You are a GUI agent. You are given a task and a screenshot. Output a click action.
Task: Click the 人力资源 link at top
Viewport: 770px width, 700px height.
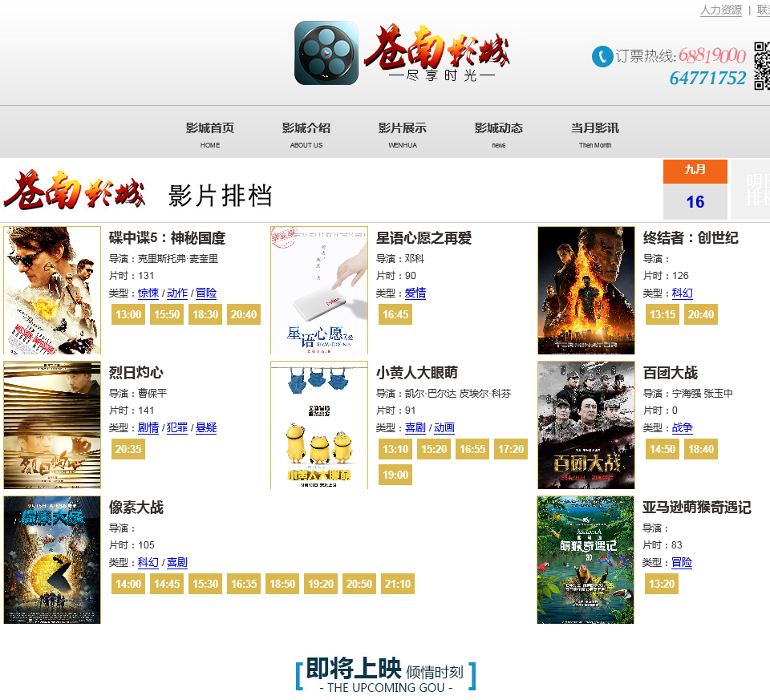(x=720, y=10)
